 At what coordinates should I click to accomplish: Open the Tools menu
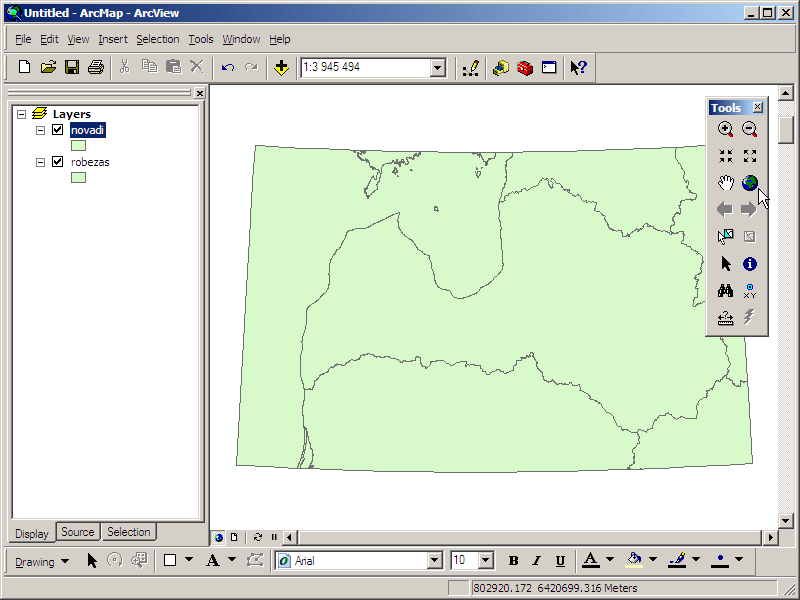coord(201,39)
